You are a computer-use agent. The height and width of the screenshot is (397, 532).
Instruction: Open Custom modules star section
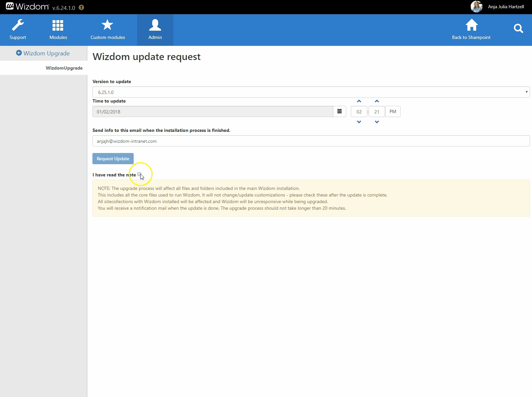pyautogui.click(x=108, y=30)
